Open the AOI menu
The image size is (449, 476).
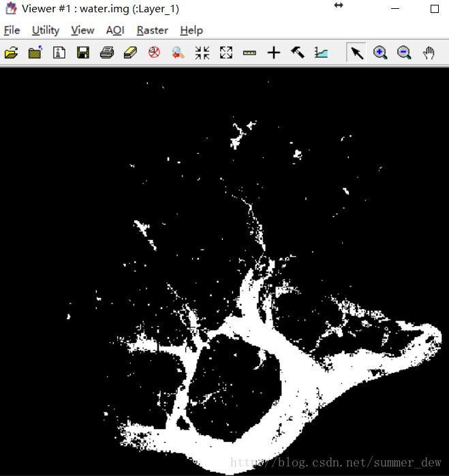tap(115, 31)
